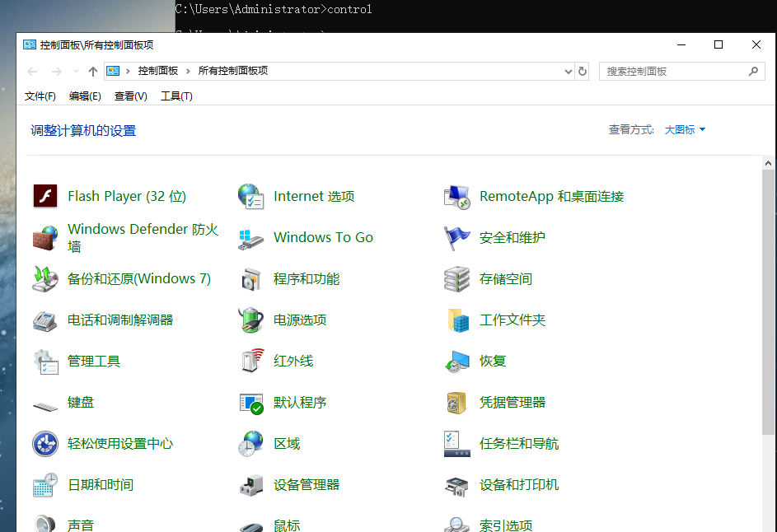The height and width of the screenshot is (532, 777).
Task: Open the 任务栏和导航 link
Action: point(519,443)
